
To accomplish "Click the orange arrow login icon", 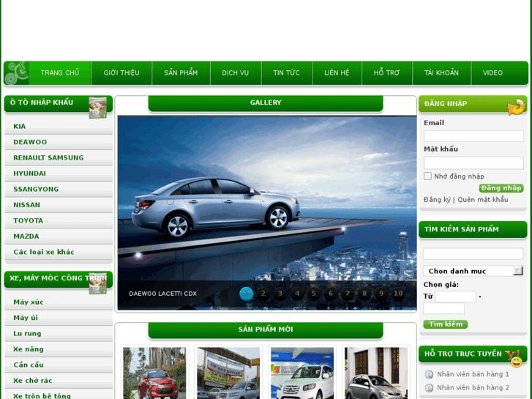I will click(x=516, y=107).
